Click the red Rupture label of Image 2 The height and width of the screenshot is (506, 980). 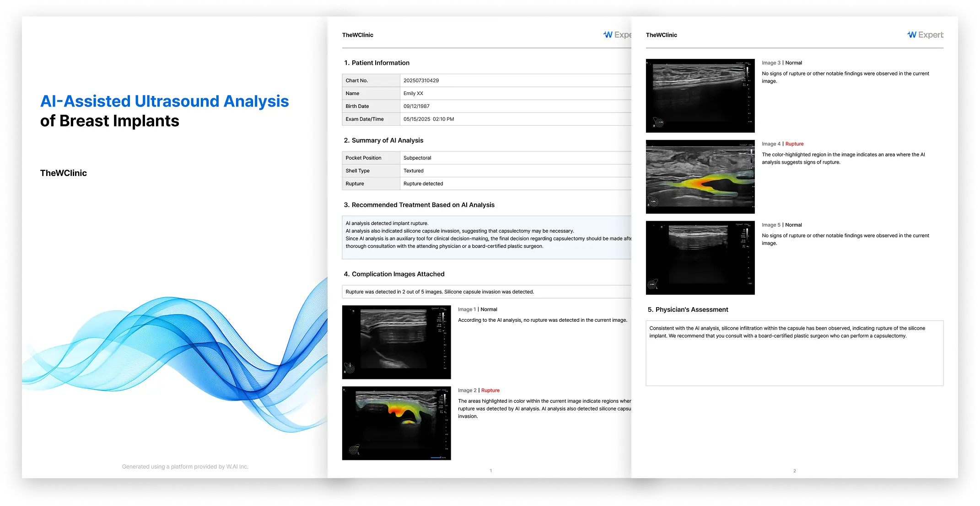tap(490, 390)
